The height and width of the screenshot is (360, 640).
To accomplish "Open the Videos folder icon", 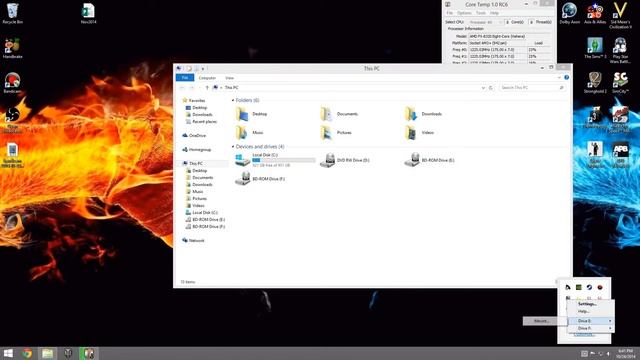I will [x=411, y=133].
